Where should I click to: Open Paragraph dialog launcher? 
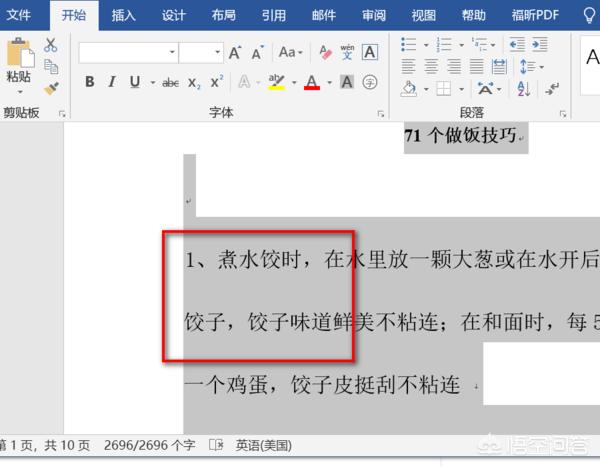(562, 114)
